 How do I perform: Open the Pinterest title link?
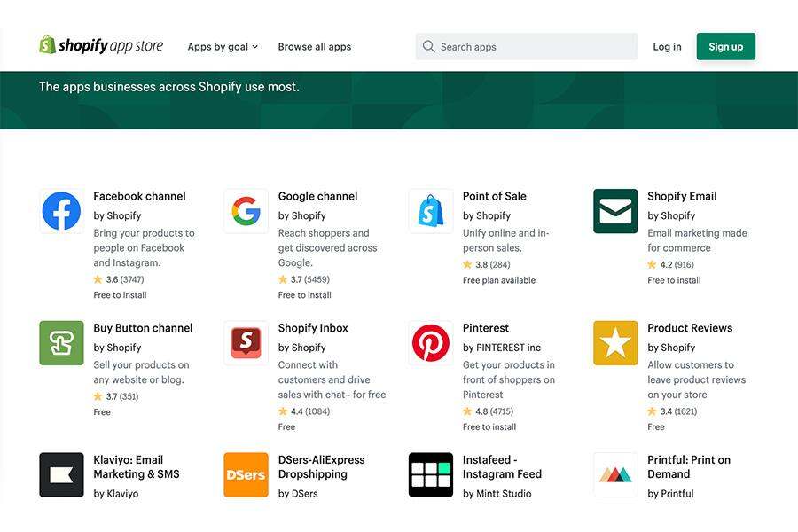(486, 328)
